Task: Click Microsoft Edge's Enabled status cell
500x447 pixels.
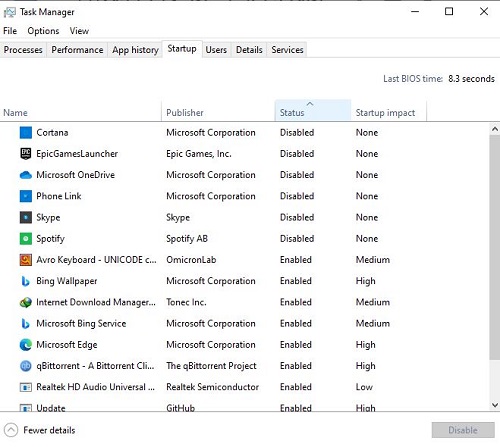Action: click(x=296, y=345)
